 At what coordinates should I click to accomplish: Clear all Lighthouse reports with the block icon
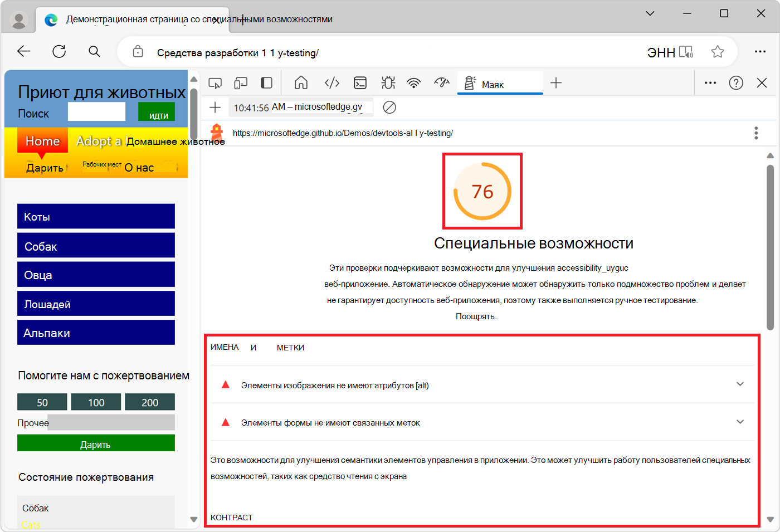click(x=389, y=107)
